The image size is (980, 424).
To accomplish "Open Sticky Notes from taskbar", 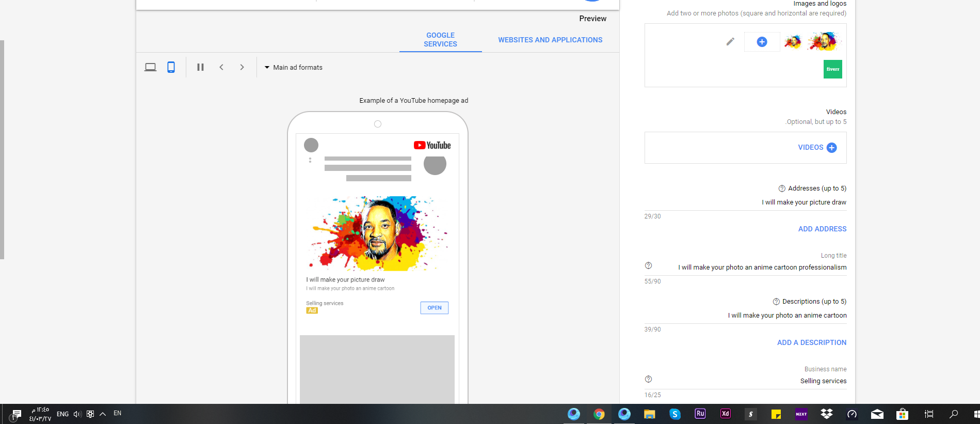I will pyautogui.click(x=776, y=414).
